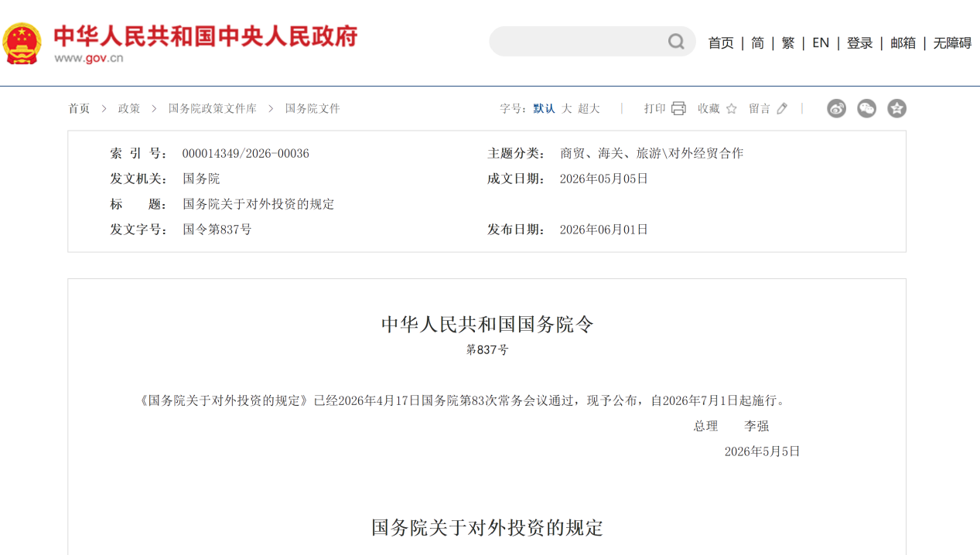Screen dimensions: 980x555
Task: Click the 总理 title text
Action: [x=706, y=426]
